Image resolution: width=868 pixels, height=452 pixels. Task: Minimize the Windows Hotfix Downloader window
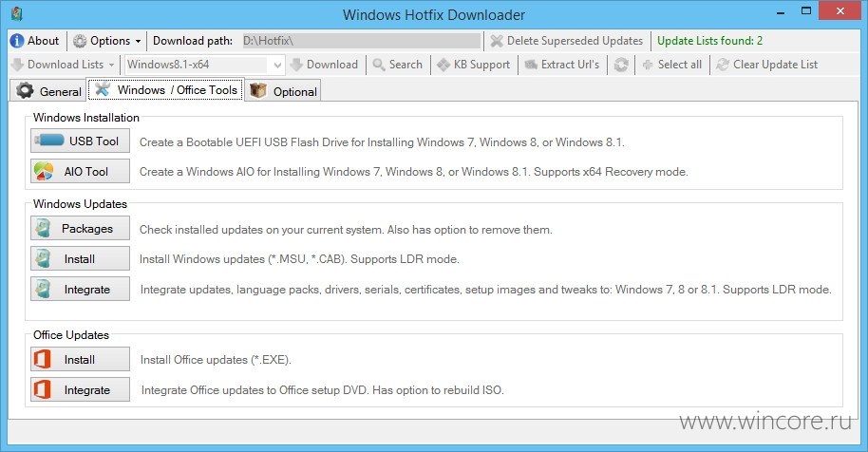click(781, 11)
